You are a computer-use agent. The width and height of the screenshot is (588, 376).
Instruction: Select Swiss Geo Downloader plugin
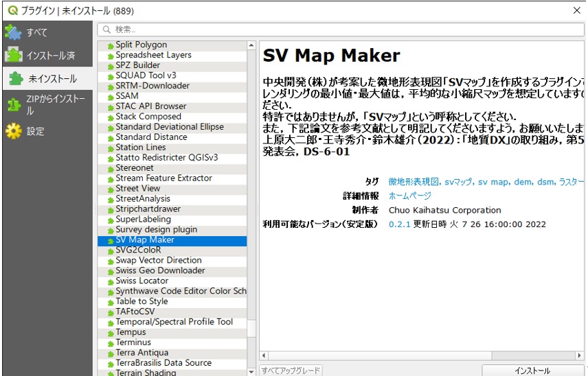[172, 270]
